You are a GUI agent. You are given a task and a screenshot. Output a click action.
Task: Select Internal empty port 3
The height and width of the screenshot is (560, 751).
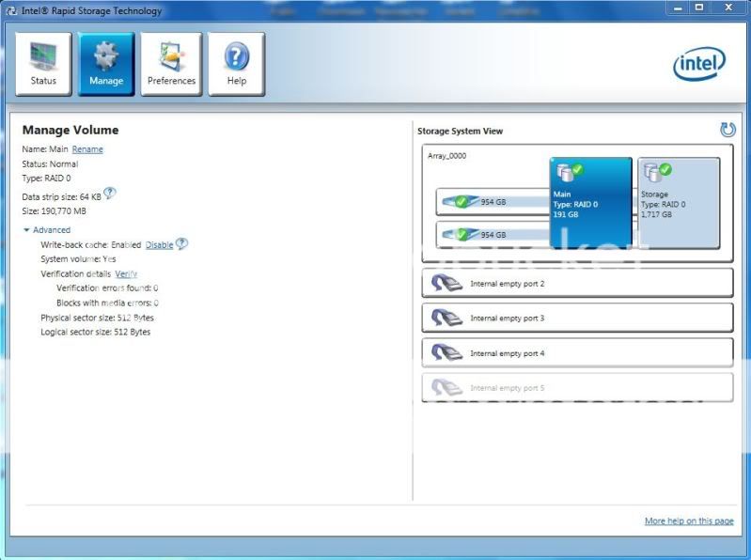coord(577,318)
